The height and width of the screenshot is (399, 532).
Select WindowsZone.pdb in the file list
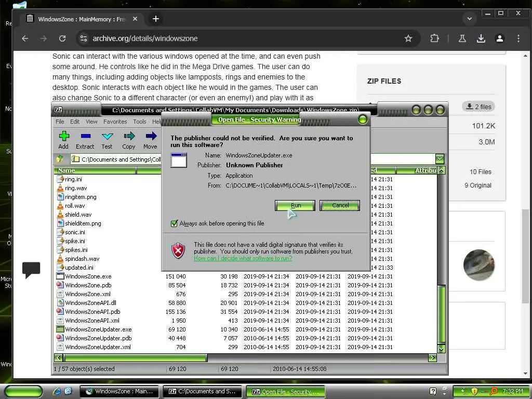point(88,285)
